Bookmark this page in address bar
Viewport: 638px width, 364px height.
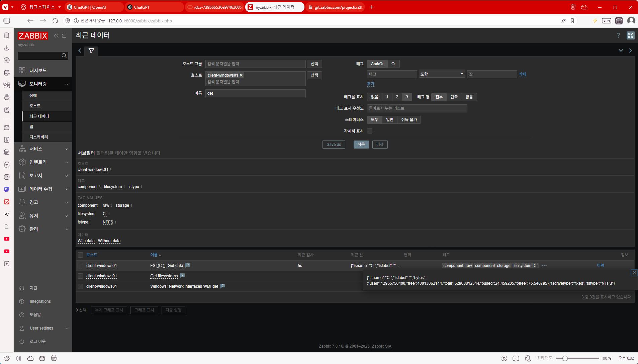pos(572,21)
